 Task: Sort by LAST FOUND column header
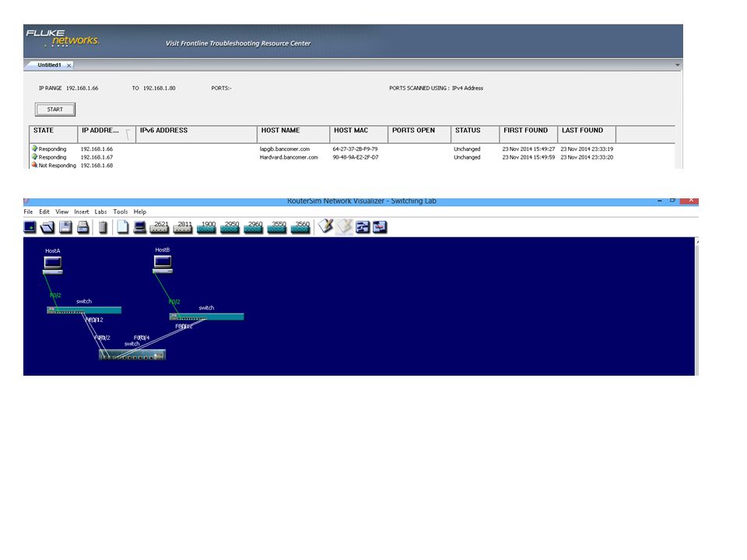(587, 135)
